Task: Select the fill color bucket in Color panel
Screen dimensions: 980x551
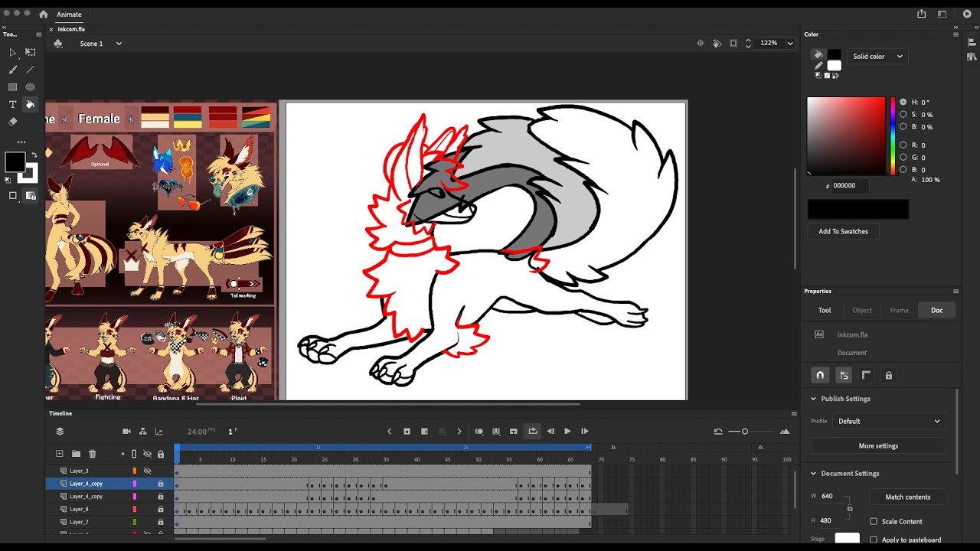Action: pyautogui.click(x=818, y=54)
